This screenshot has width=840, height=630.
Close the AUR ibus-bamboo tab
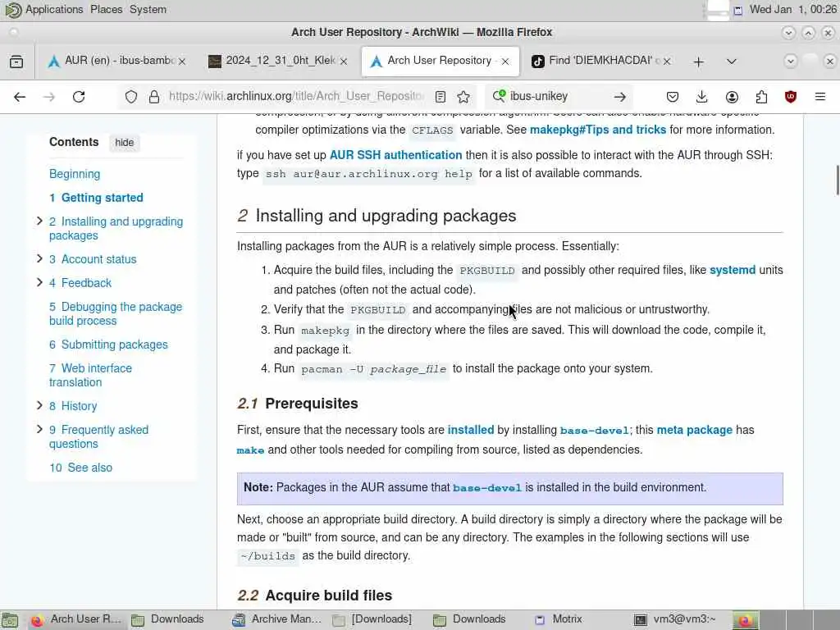click(x=182, y=62)
